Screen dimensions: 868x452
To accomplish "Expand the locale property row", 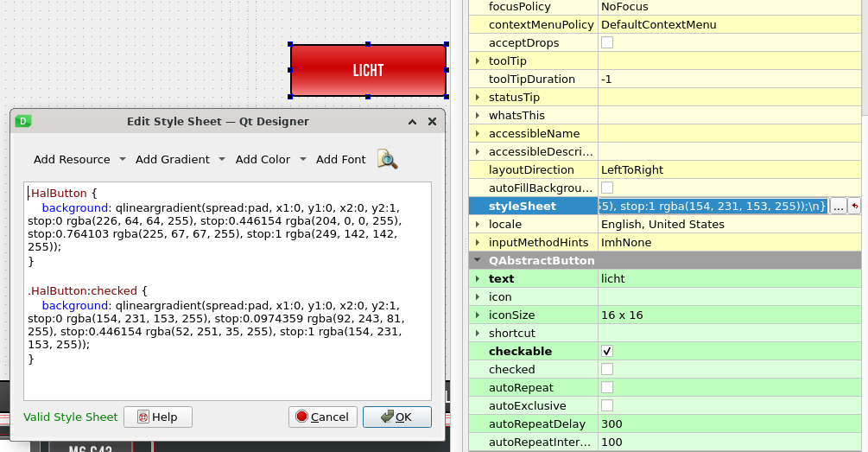I will point(478,225).
